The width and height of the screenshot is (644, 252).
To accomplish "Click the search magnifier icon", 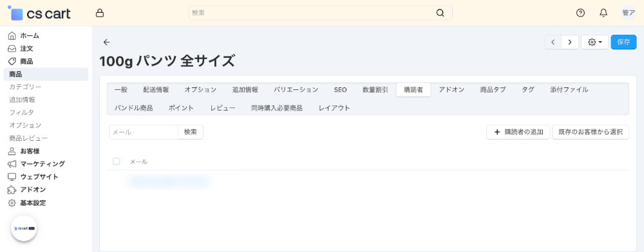I will (x=440, y=13).
